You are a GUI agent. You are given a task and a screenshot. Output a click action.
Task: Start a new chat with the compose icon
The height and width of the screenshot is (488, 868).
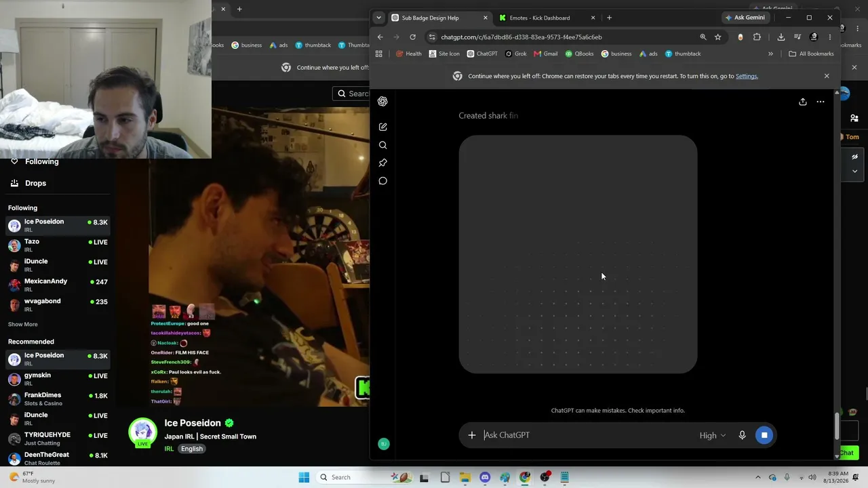click(382, 127)
